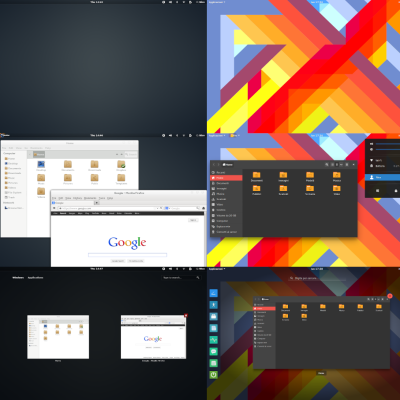The image size is (400, 400).
Task: Open the URL history dropdown arrow in Firefox
Action: click(157, 208)
